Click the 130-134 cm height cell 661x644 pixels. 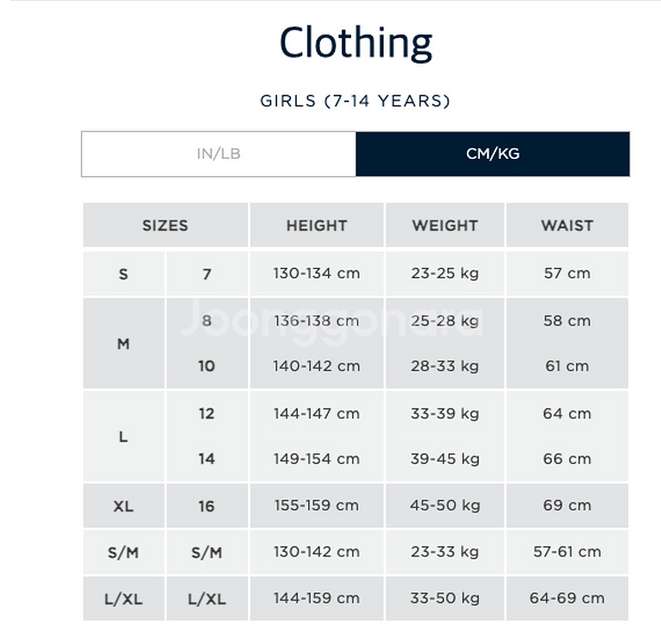pos(316,274)
